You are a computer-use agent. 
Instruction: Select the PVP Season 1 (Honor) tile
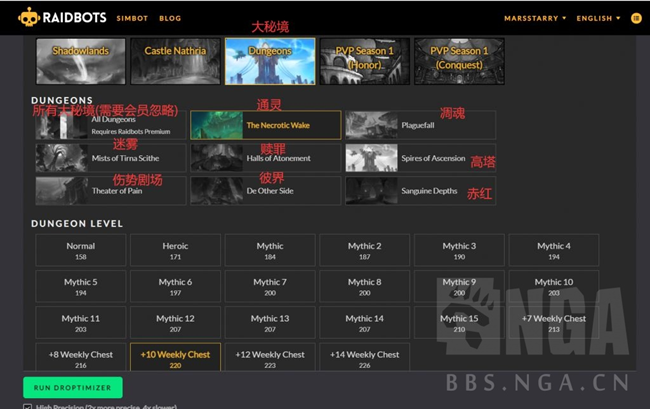pyautogui.click(x=365, y=61)
